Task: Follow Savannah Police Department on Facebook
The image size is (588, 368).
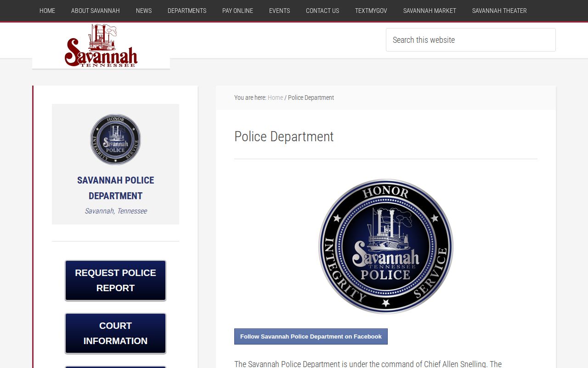Action: pyautogui.click(x=311, y=336)
